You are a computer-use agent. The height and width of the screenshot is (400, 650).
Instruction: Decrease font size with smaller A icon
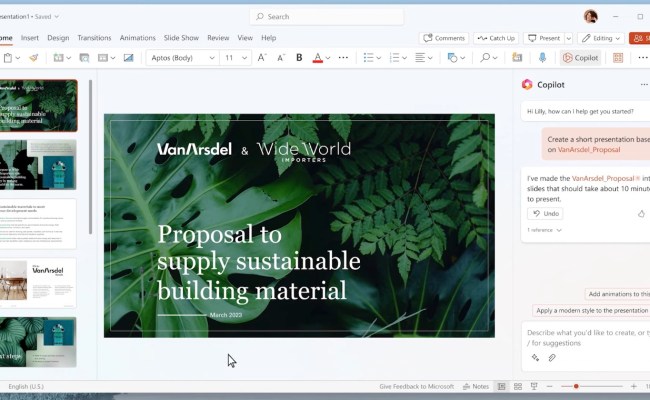[281, 58]
